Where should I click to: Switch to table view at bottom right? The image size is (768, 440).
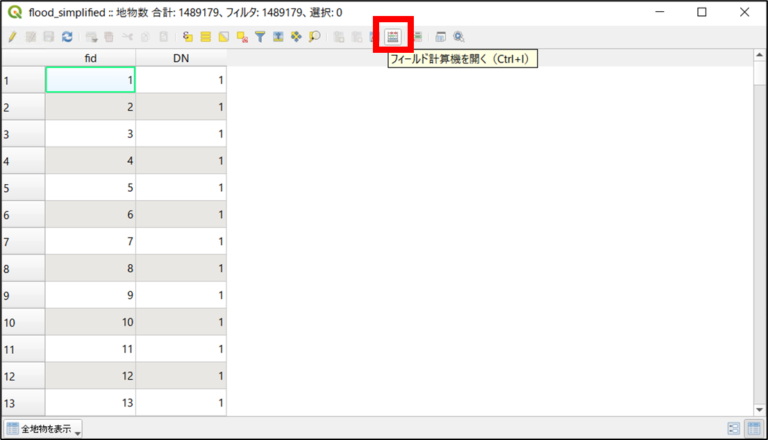tap(754, 429)
